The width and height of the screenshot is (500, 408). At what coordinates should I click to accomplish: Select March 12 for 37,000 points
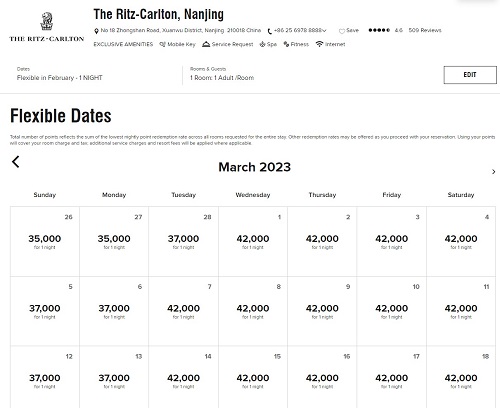point(45,377)
